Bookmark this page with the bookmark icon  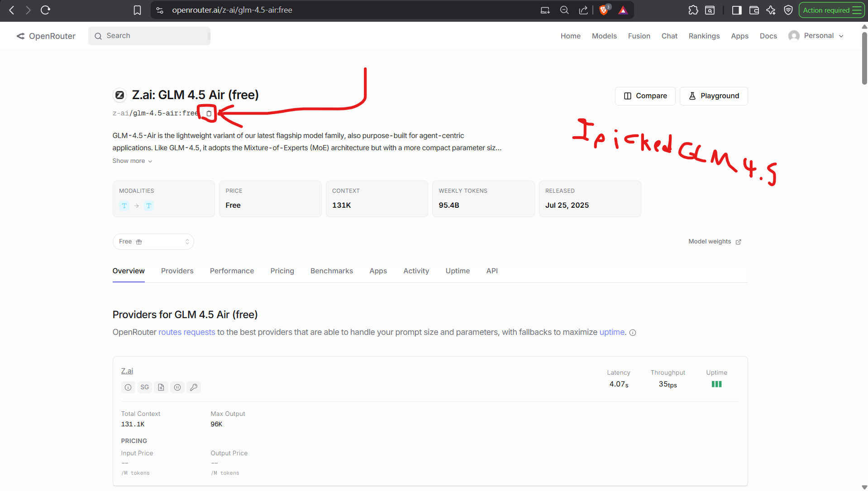[x=137, y=10]
